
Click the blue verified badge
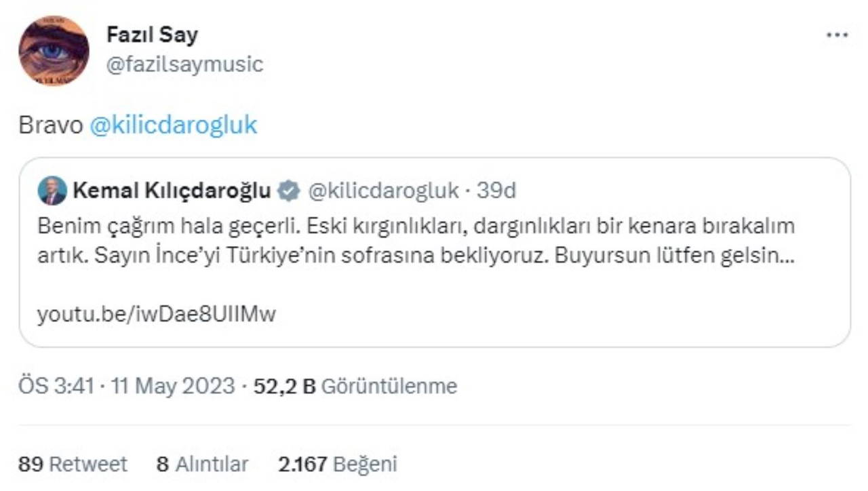[290, 191]
